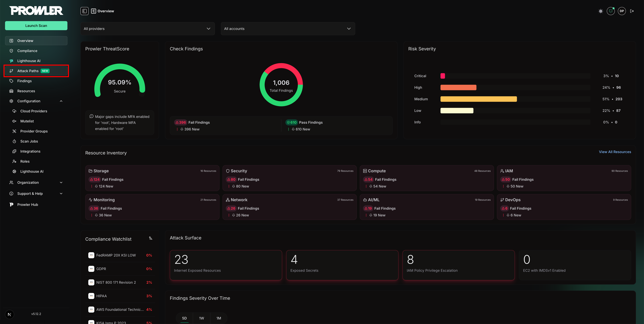Toggle the sidebar collapse icon
The width and height of the screenshot is (644, 324).
[84, 11]
